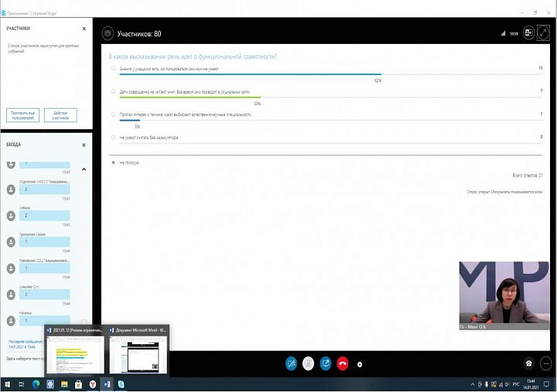Mute the microphone in call controls

(x=308, y=363)
